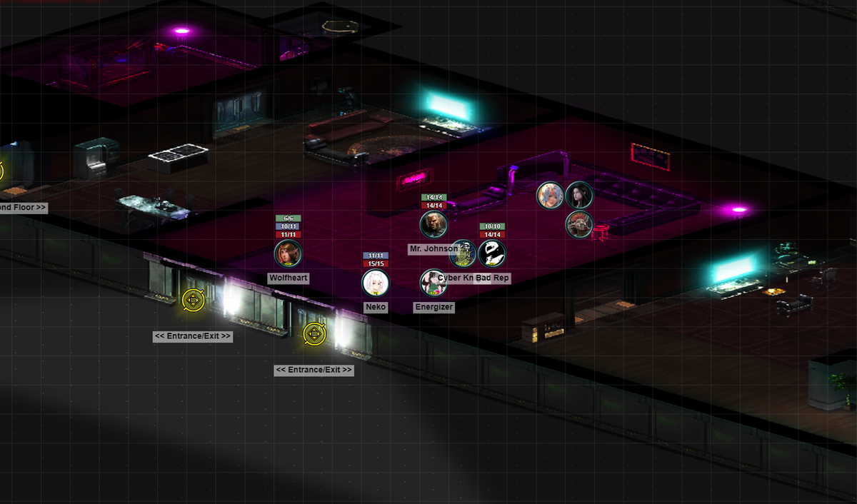857x504 pixels.
Task: Click the yellow Second Floor marker at left edge
Action: pos(1,171)
